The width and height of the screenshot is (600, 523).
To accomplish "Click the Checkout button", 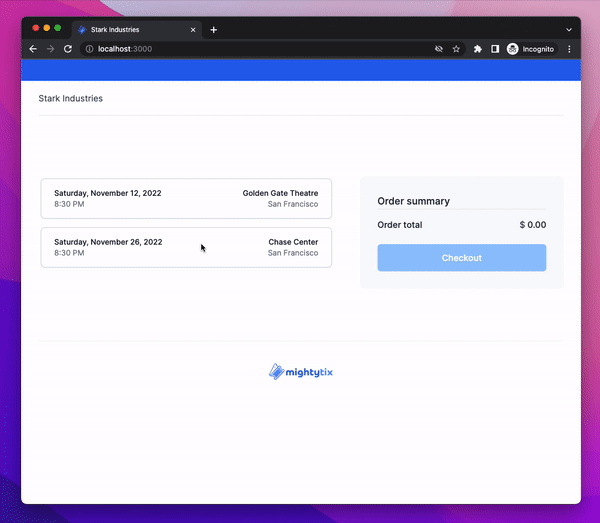I will coord(461,258).
